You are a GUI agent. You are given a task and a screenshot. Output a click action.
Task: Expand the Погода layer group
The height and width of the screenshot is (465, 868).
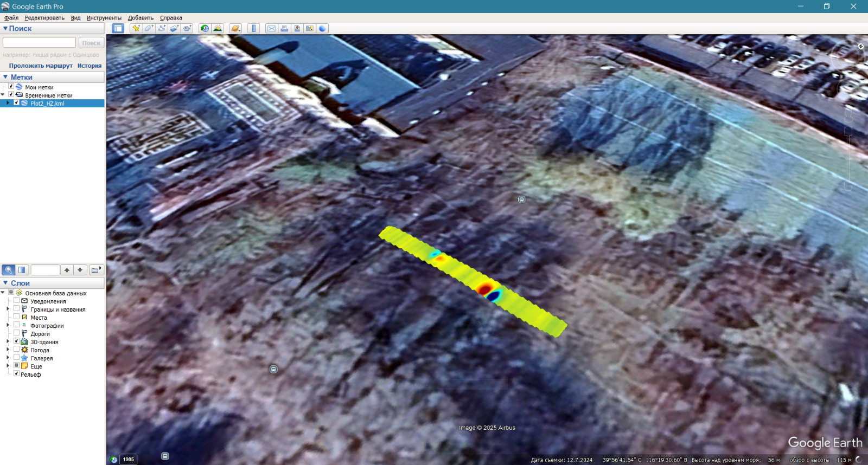(8, 350)
